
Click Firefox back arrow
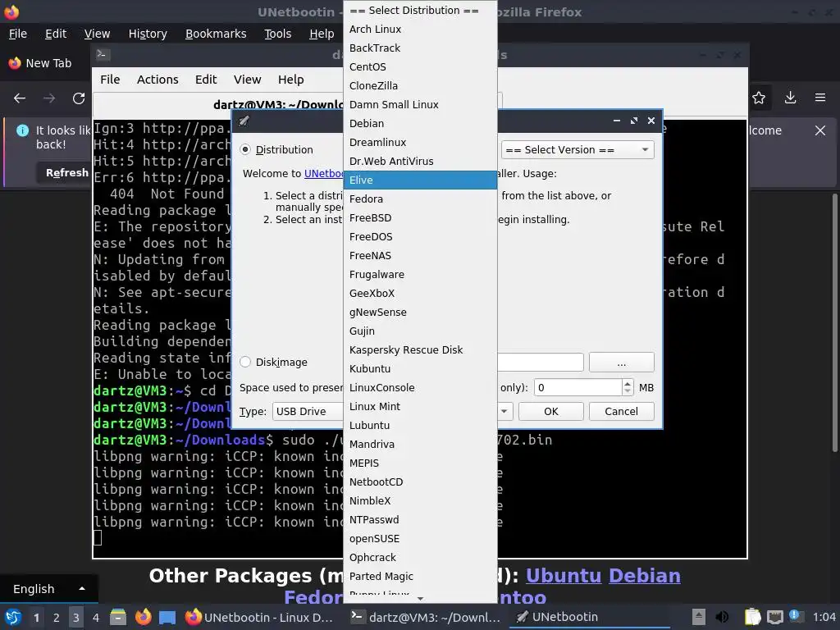coord(20,98)
